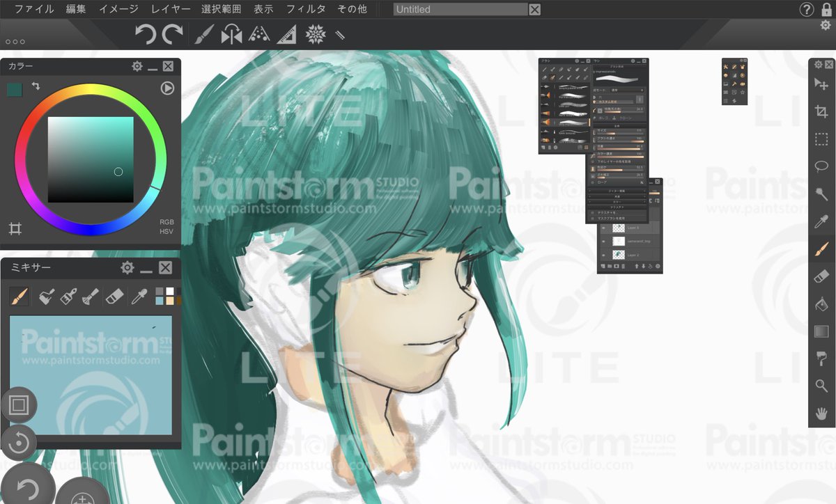Viewport: 836px width, 504px height.
Task: Open the Color panel gear settings
Action: point(137,66)
